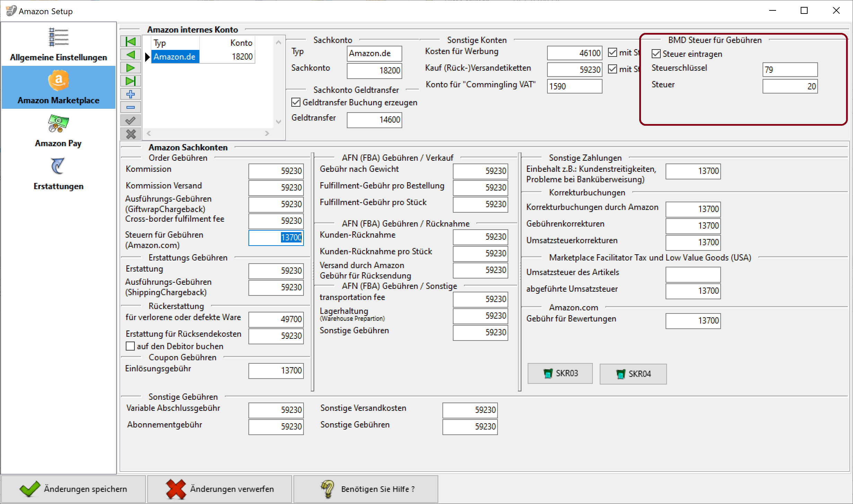This screenshot has width=853, height=504.
Task: Select Amazon.de row in account table
Action: pyautogui.click(x=175, y=56)
